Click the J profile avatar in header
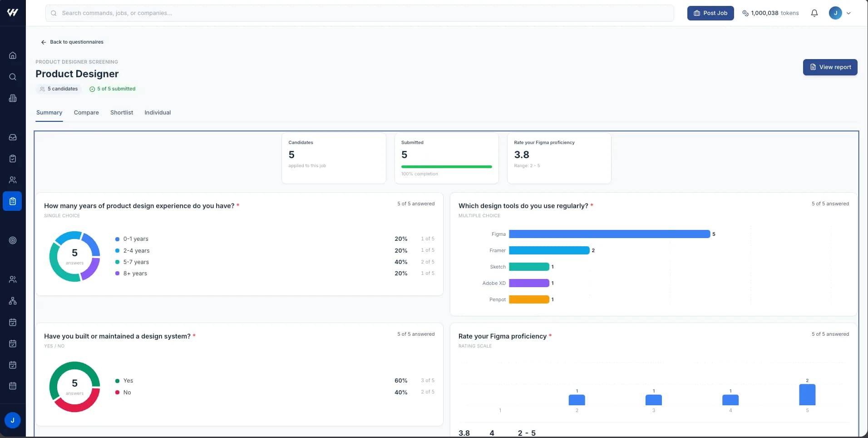Image resolution: width=868 pixels, height=438 pixels. point(835,13)
